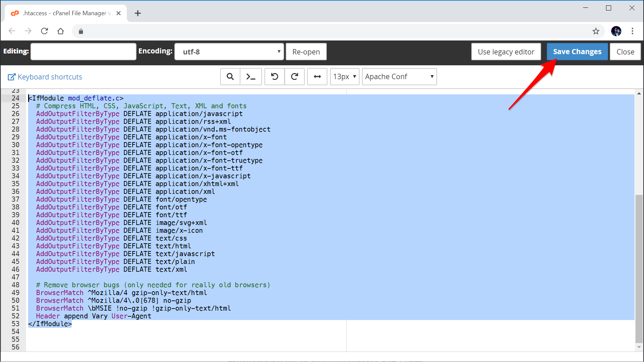Open the Encoding utf-8 dropdown

(229, 52)
